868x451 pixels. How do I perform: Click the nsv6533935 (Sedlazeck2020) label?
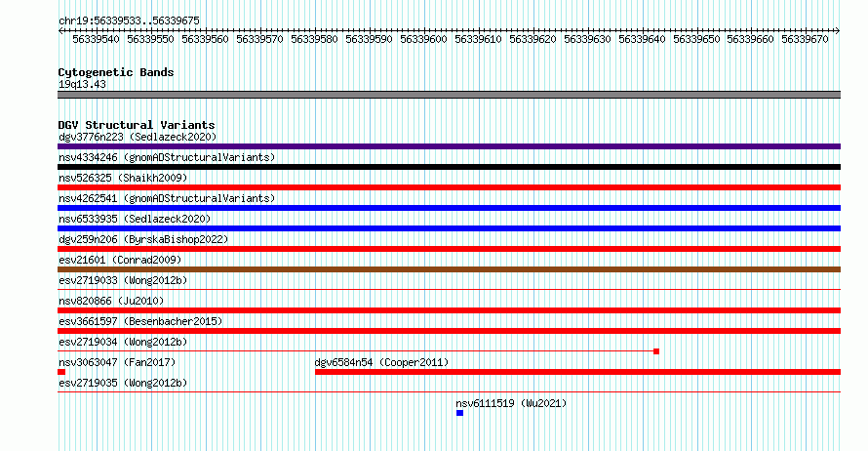coord(135,219)
